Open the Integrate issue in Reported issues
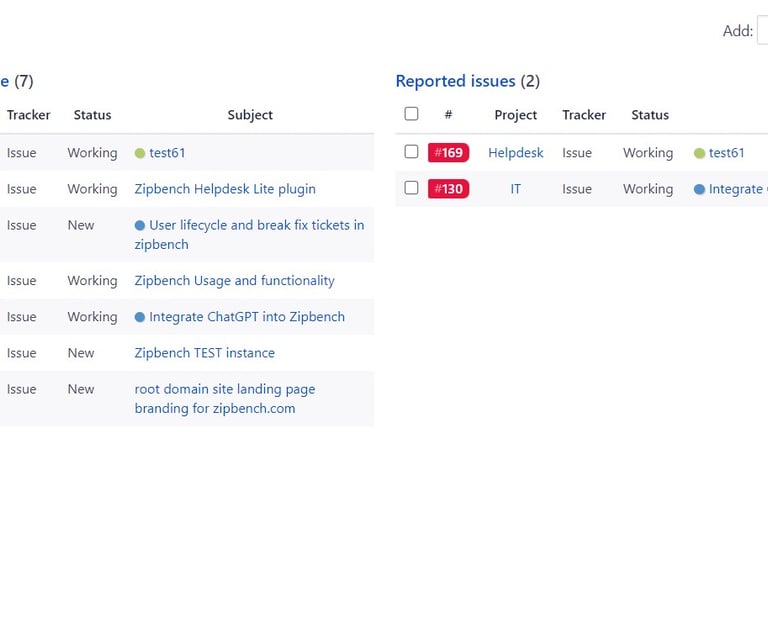Screen dimensions: 768x629 pyautogui.click(x=738, y=189)
